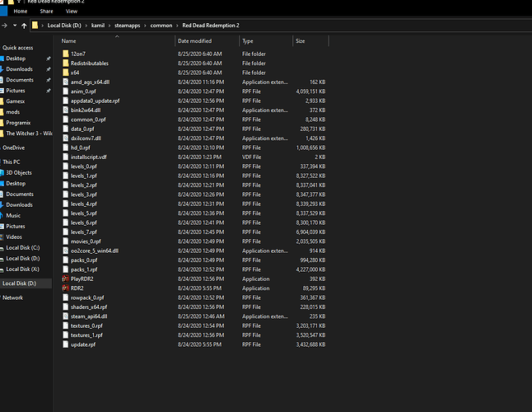Expand the chevron after common breadcrumb
This screenshot has width=532, height=412.
(177, 26)
